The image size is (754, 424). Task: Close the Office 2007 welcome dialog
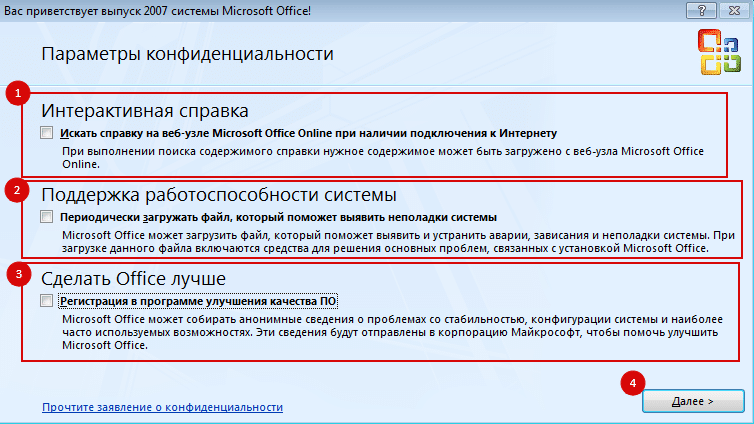click(x=734, y=10)
